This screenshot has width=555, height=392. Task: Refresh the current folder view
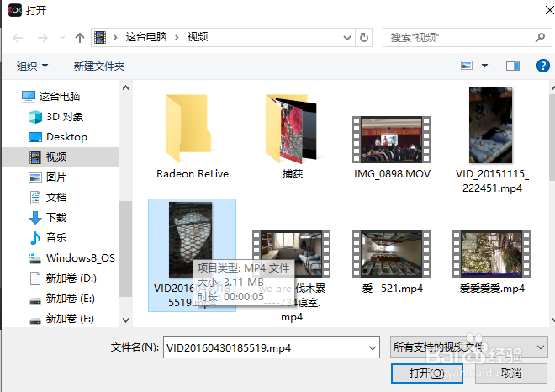pyautogui.click(x=363, y=38)
